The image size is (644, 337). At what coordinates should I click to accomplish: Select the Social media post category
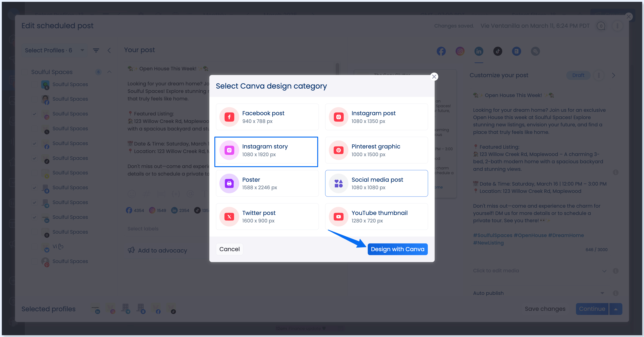click(x=376, y=183)
